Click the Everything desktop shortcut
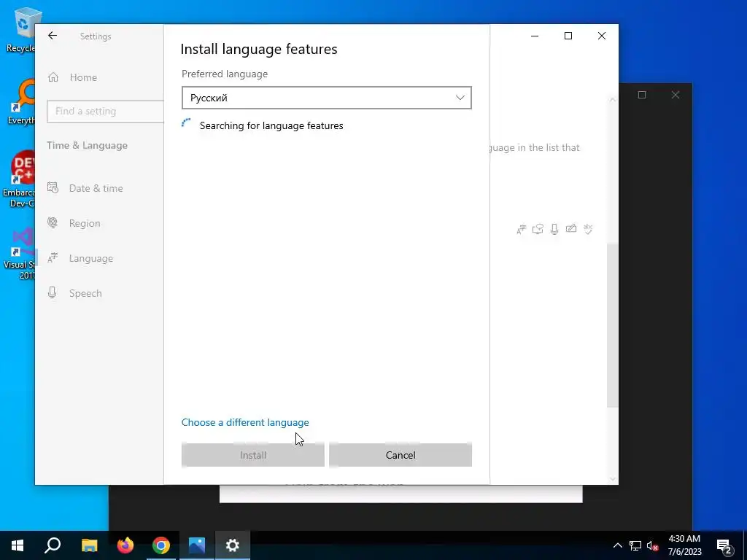The height and width of the screenshot is (560, 747). (21, 102)
